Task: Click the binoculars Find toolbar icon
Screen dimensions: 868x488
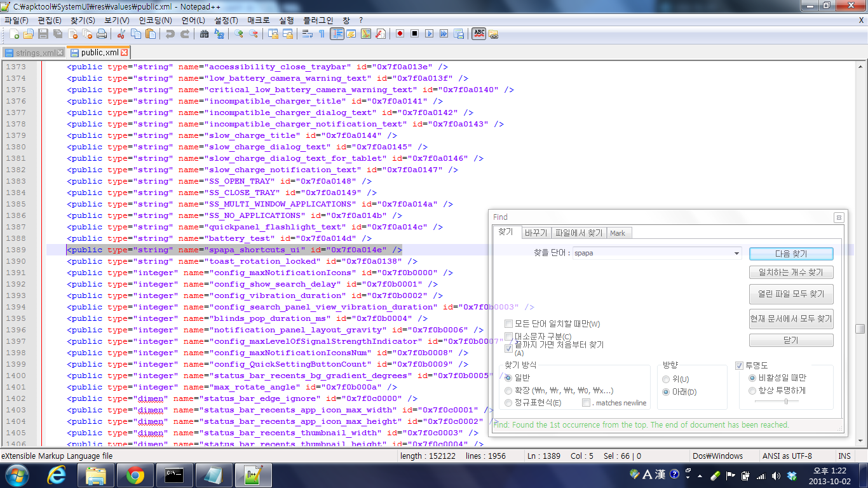Action: point(204,34)
